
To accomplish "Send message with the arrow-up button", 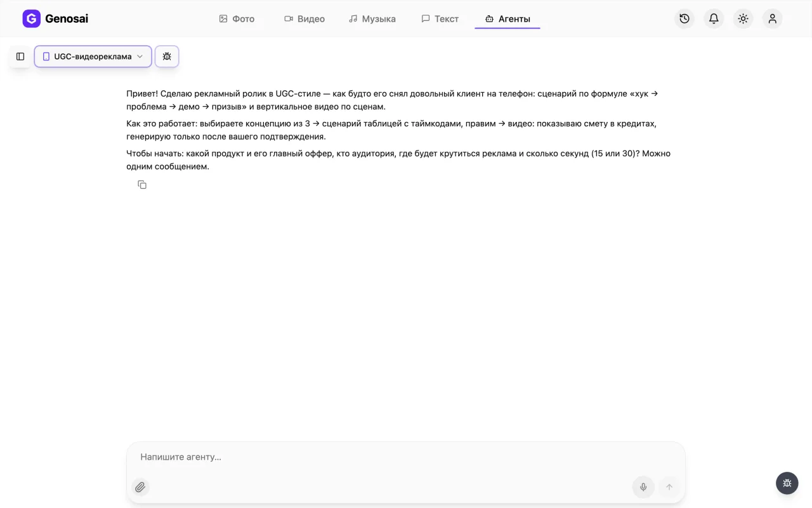I will 669,487.
